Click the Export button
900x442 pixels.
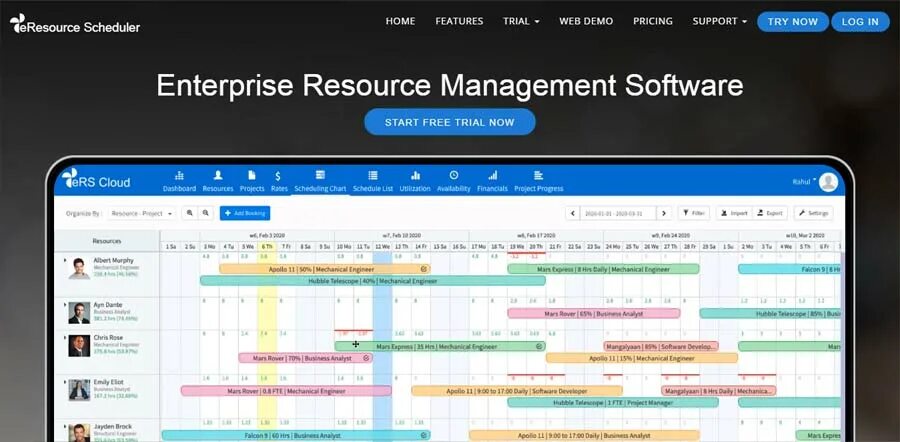[770, 213]
